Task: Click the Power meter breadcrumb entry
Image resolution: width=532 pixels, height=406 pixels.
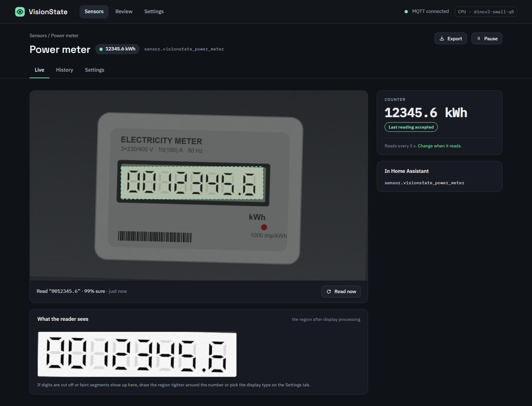Action: (65, 36)
